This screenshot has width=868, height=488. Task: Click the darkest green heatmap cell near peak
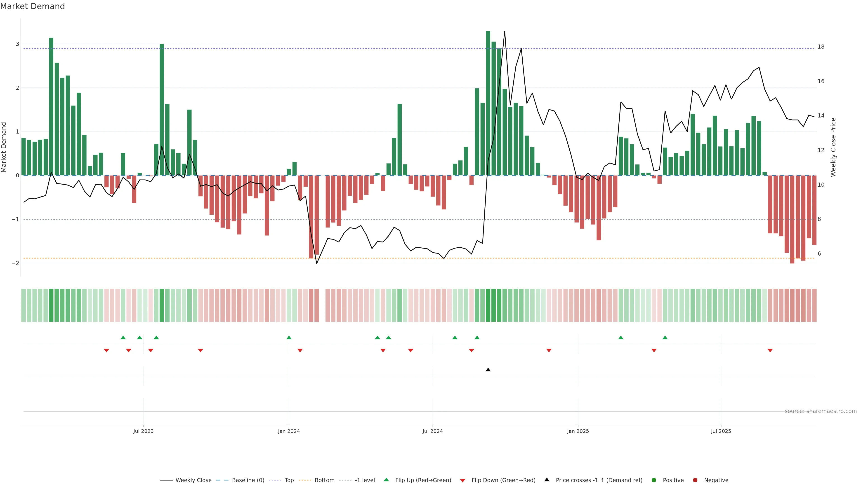[x=488, y=305]
